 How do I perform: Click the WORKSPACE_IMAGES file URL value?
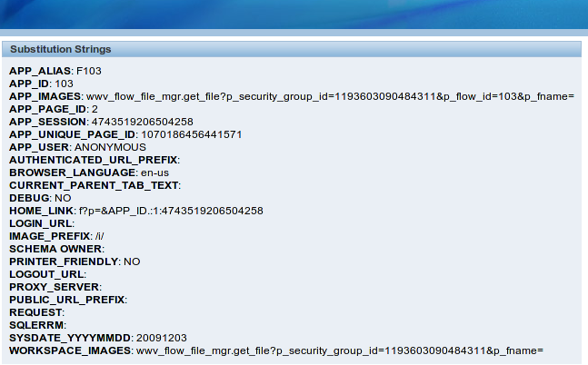tap(339, 350)
